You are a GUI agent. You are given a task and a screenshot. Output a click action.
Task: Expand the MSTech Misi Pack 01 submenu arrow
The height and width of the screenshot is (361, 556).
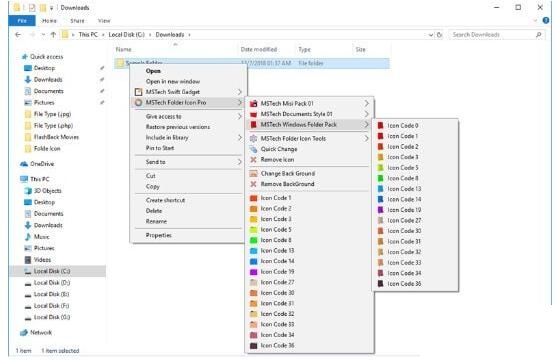coord(366,104)
